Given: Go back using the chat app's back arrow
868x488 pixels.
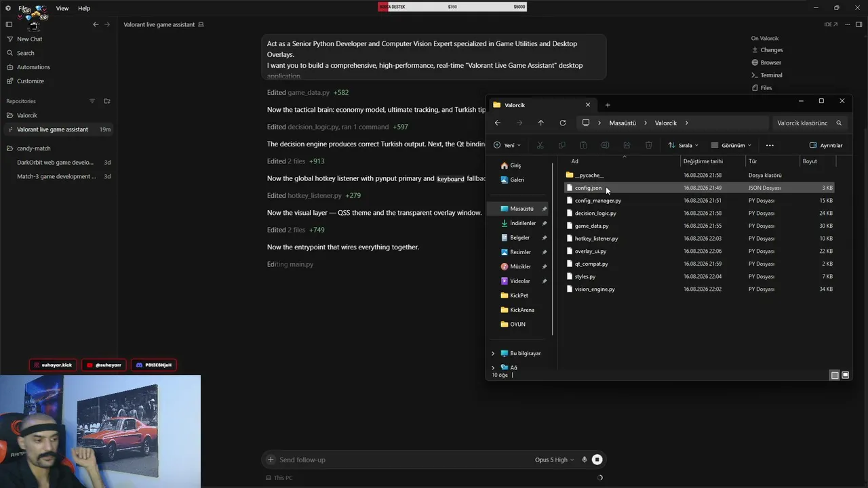Looking at the screenshot, I should click(x=96, y=24).
